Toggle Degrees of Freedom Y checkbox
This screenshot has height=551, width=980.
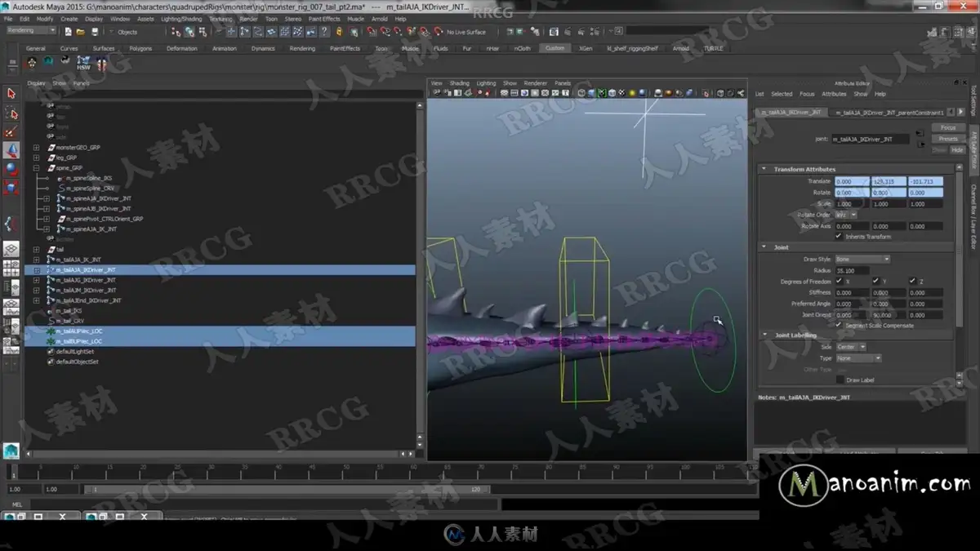[875, 282]
